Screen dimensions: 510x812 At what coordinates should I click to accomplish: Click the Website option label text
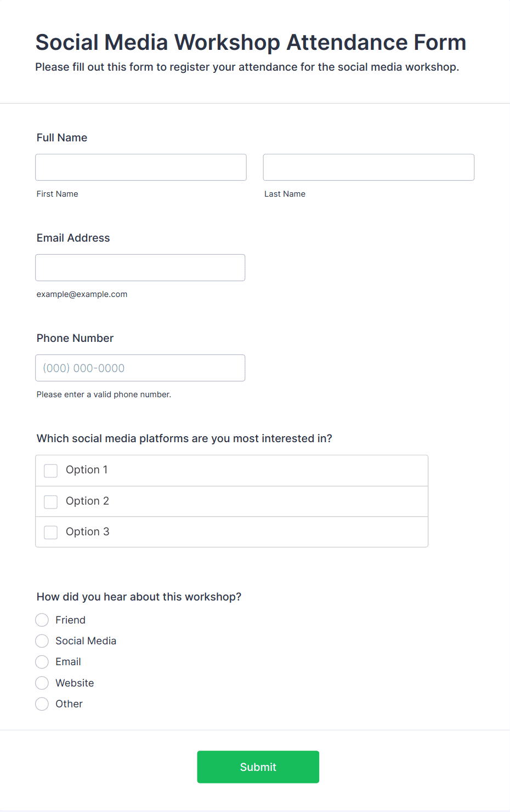tap(75, 683)
